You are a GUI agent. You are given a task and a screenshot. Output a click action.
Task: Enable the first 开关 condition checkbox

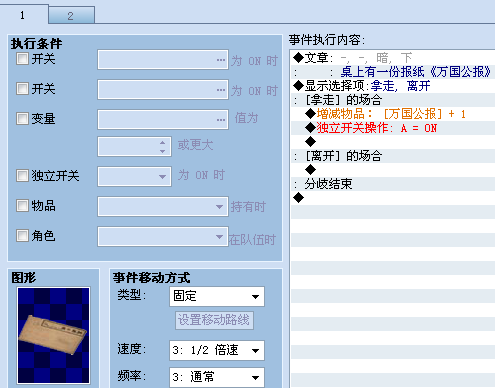(x=22, y=59)
